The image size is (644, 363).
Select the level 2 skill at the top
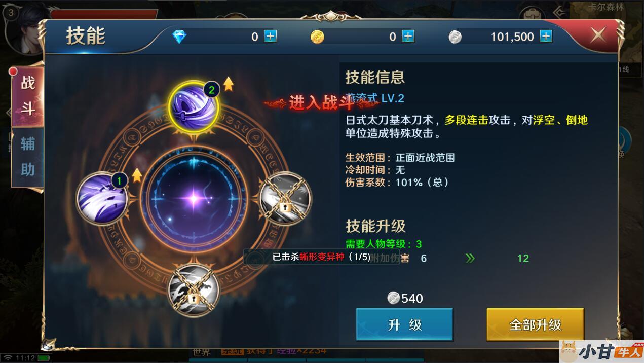[x=194, y=107]
